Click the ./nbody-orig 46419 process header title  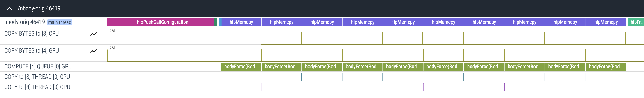pos(38,9)
